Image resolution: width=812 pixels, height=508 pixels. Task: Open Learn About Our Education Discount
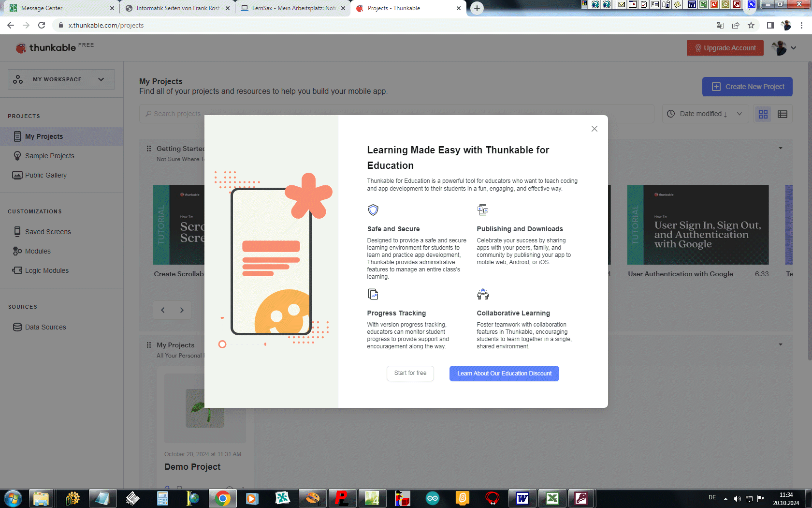(x=504, y=374)
